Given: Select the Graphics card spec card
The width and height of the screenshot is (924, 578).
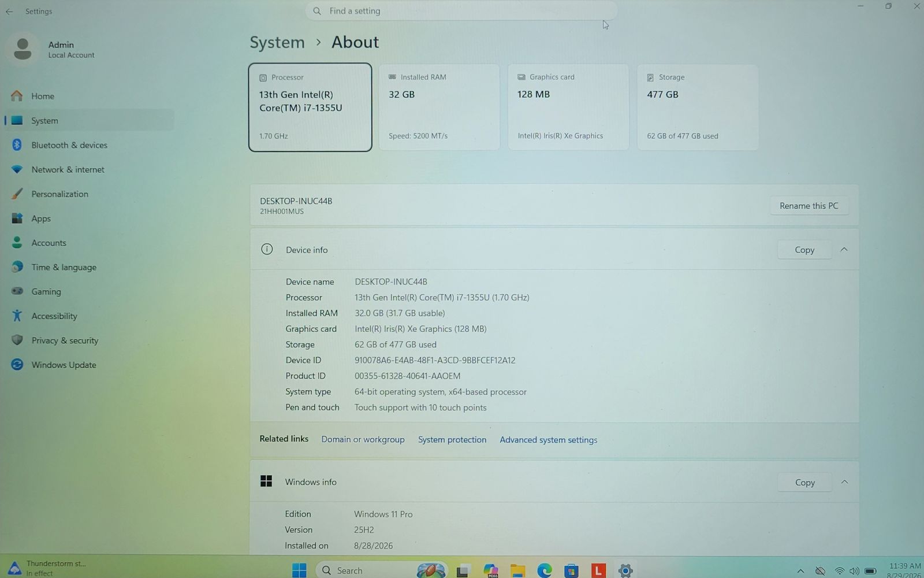Looking at the screenshot, I should click(568, 108).
